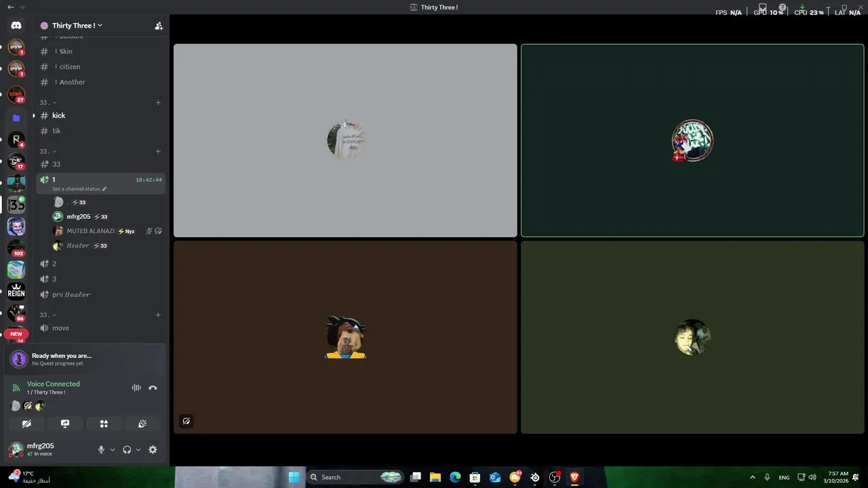Collapse category above move channel

point(47,315)
